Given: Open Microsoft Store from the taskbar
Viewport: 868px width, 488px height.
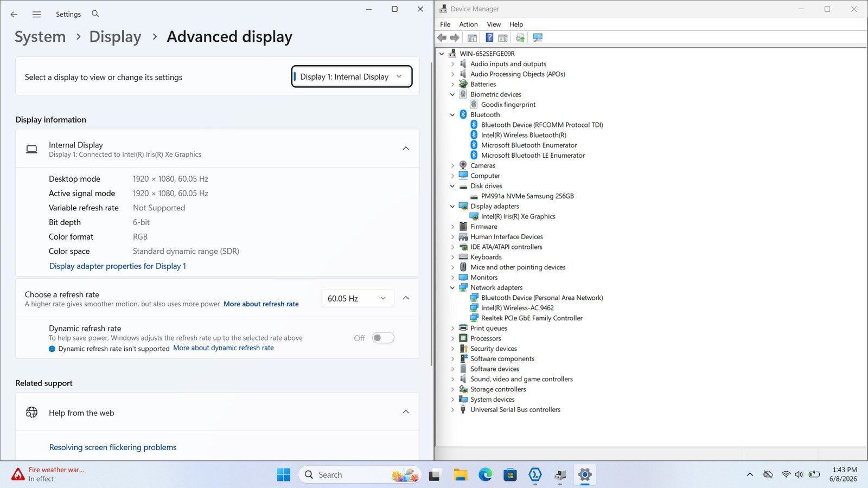Looking at the screenshot, I should (510, 475).
